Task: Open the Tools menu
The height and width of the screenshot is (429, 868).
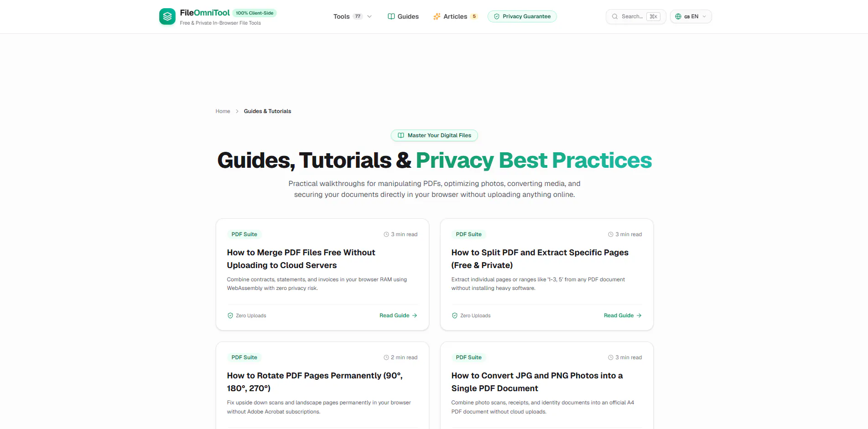Action: (x=353, y=16)
